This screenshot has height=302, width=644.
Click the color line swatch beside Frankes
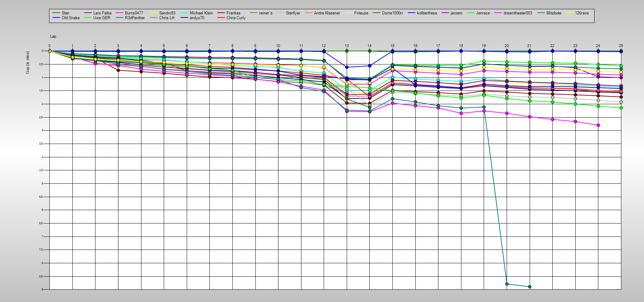tap(221, 13)
